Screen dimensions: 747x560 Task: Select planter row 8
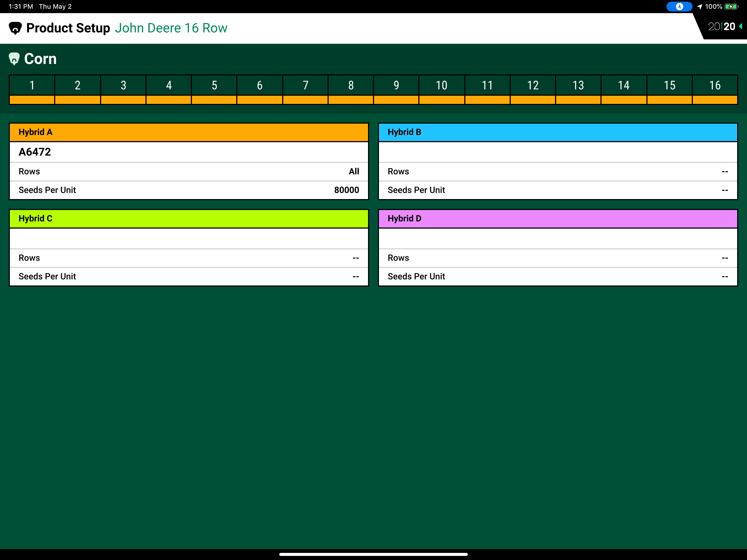pos(351,85)
